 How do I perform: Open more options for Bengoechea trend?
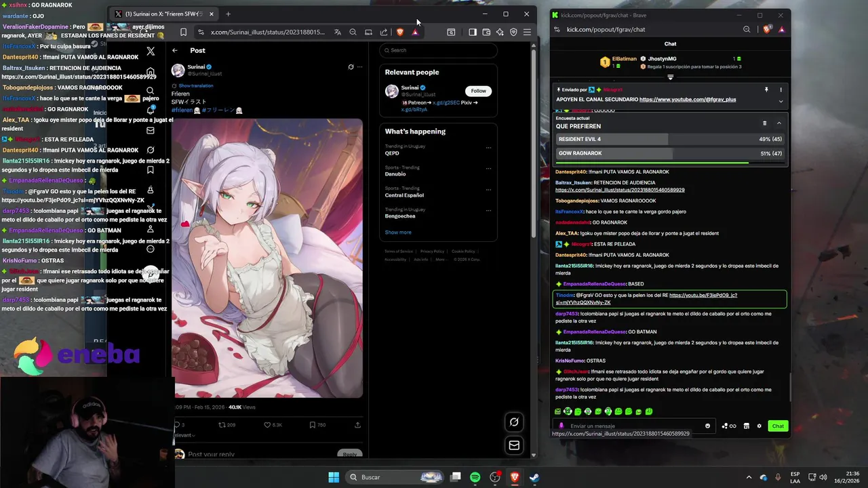pos(488,211)
